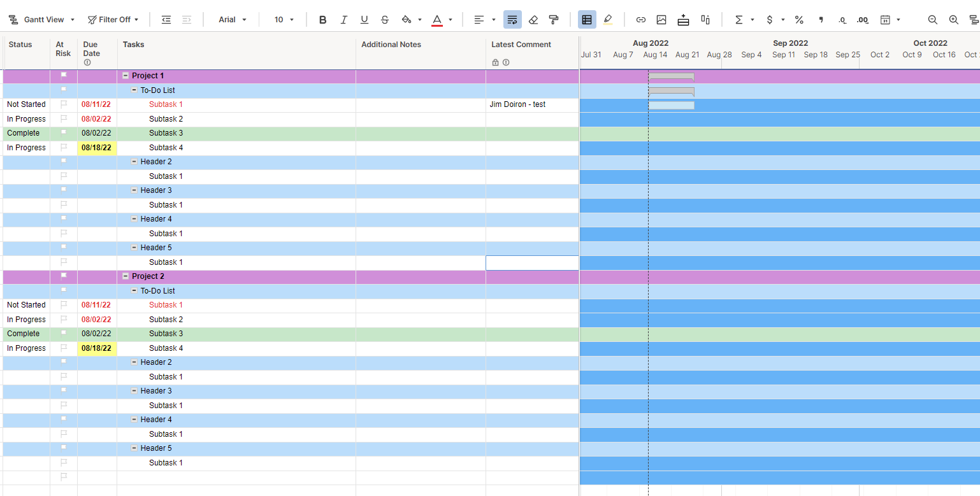Collapse Header 5 under Project 2
The image size is (980, 496).
point(134,448)
